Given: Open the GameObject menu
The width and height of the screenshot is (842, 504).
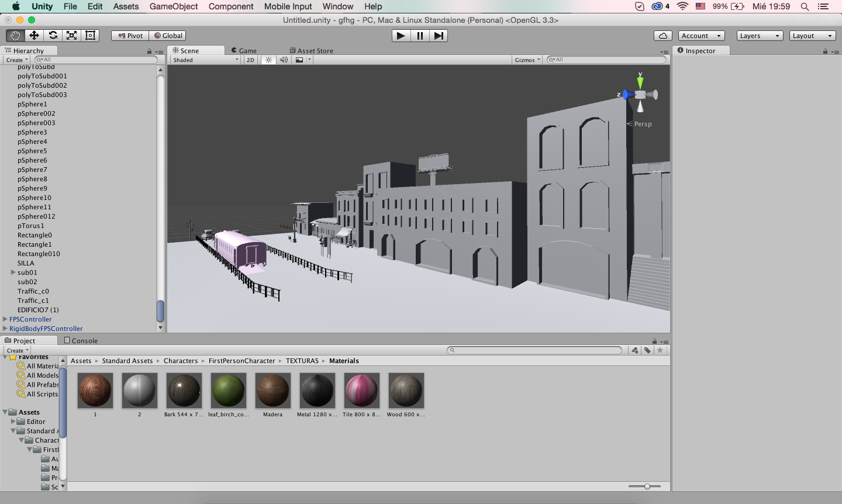Looking at the screenshot, I should (173, 6).
